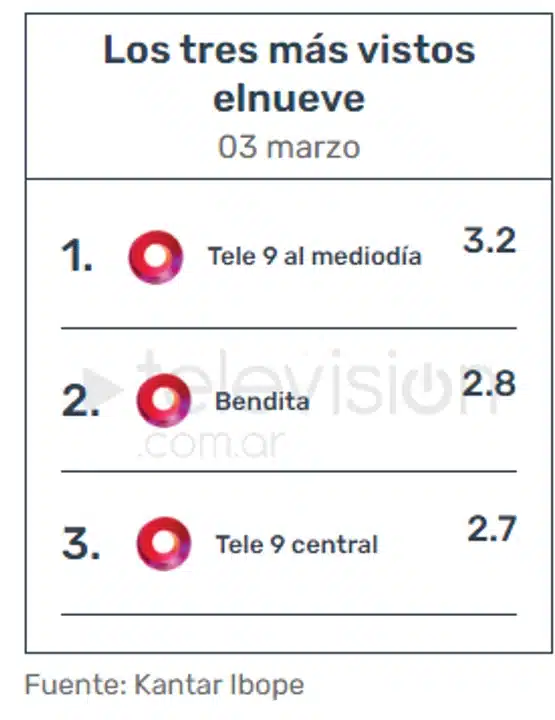Click the '03 marzo' date text

[x=289, y=147]
